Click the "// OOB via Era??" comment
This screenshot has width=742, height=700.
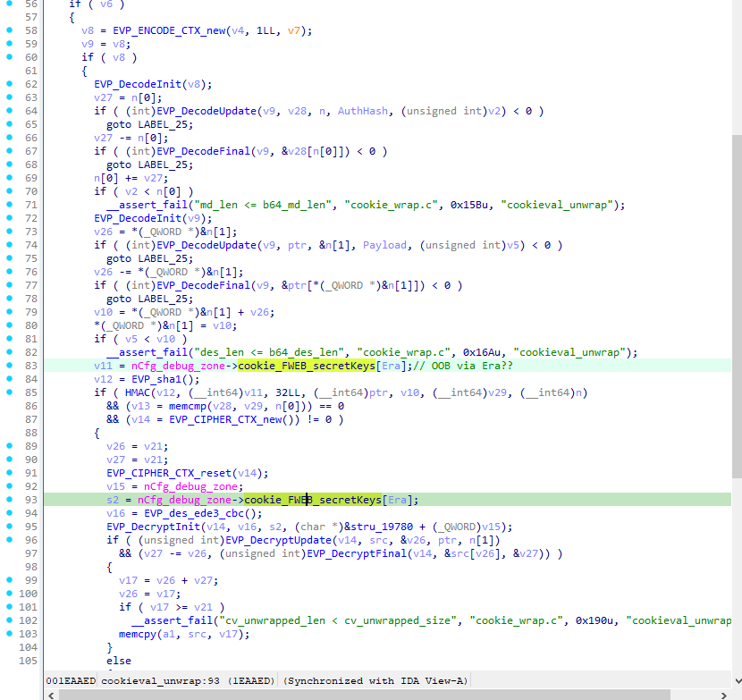[463, 366]
